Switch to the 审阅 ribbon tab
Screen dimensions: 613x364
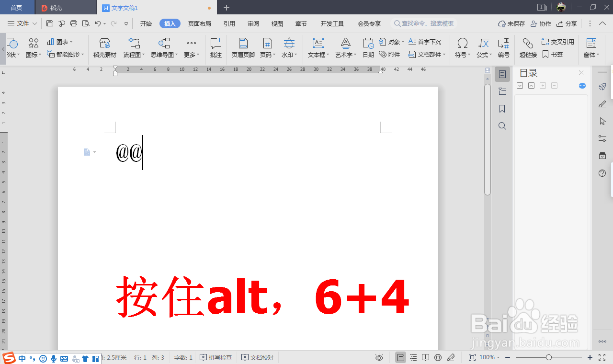tap(253, 23)
